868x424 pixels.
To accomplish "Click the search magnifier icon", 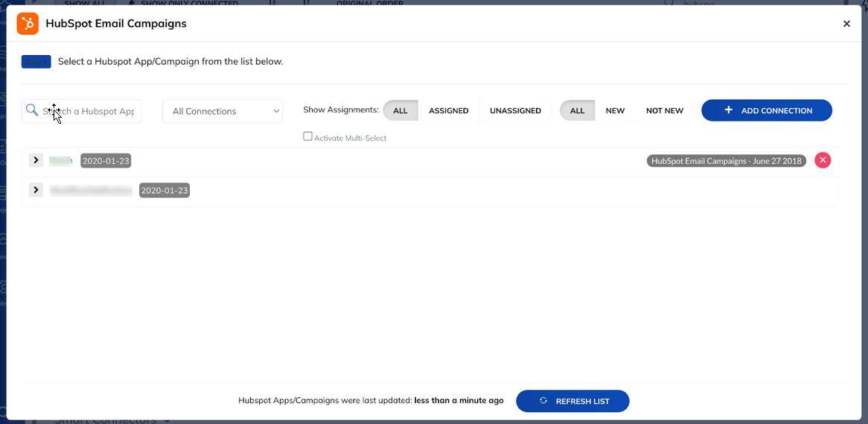I will (32, 110).
